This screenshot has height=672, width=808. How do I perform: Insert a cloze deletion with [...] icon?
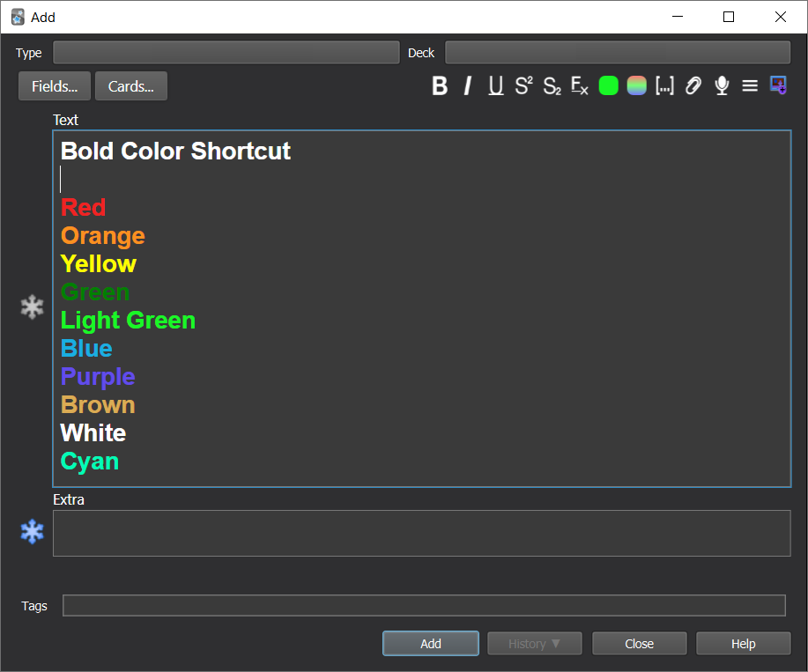pyautogui.click(x=664, y=85)
